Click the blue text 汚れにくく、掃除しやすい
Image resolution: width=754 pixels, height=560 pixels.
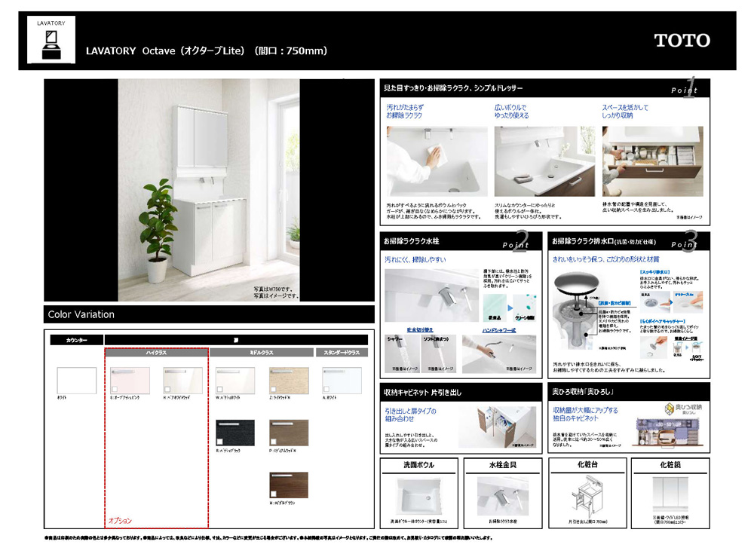415,259
